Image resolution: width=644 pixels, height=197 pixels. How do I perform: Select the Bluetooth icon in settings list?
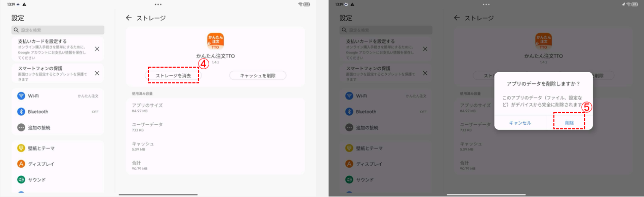pyautogui.click(x=21, y=112)
